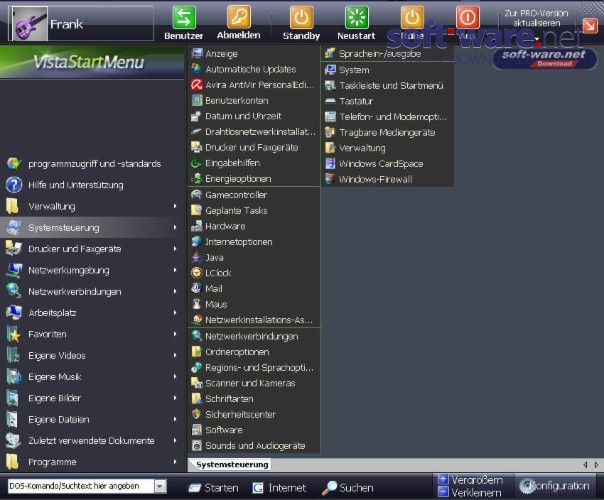Open Sprachein-/ausgabe entry
The height and width of the screenshot is (500, 604).
click(387, 54)
